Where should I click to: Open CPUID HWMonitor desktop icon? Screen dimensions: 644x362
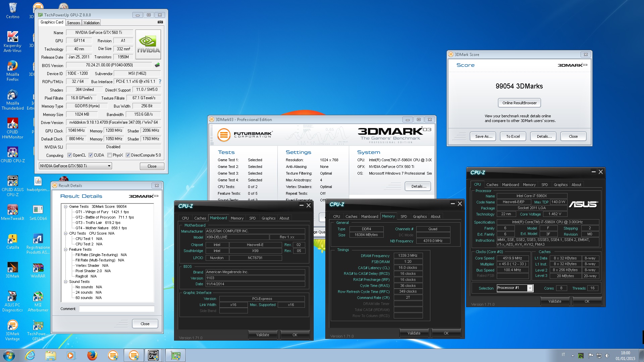point(13,128)
